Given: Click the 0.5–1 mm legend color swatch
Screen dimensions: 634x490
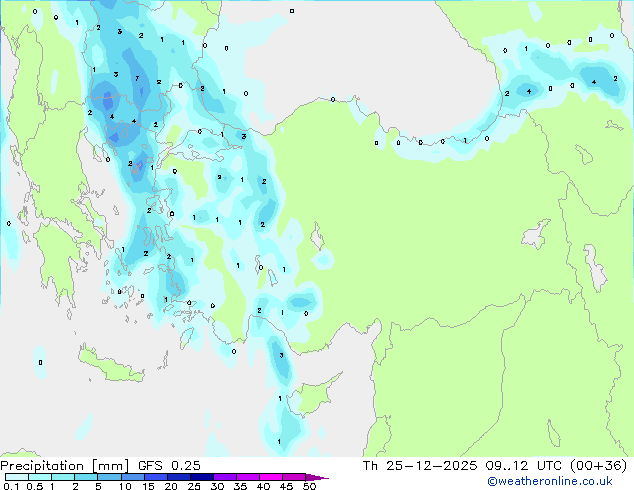Looking at the screenshot, I should click(40, 477).
